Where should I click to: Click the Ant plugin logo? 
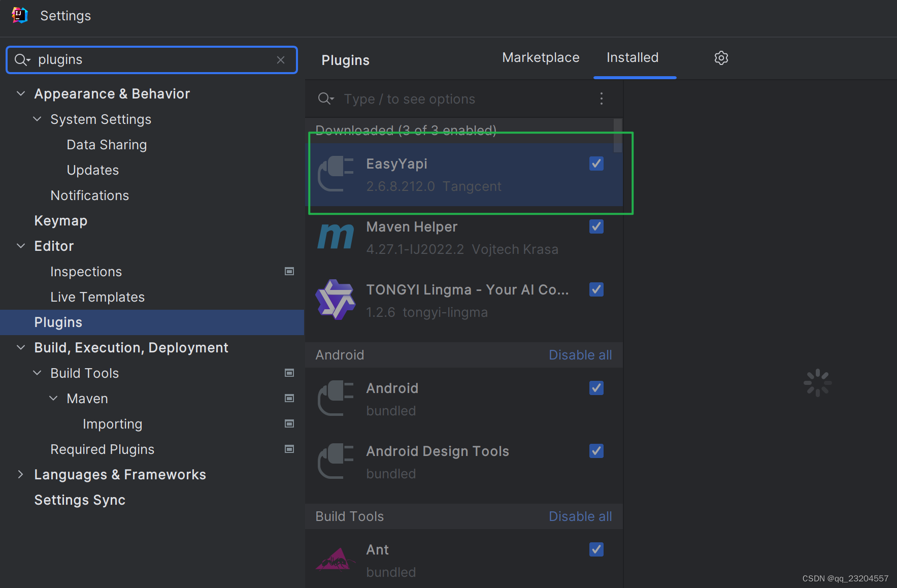(x=336, y=559)
